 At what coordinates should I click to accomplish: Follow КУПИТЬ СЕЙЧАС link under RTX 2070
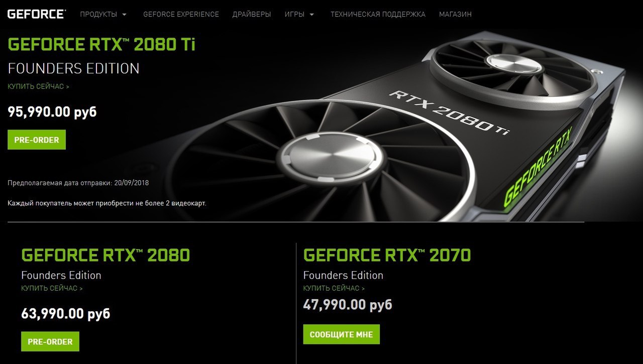click(334, 288)
